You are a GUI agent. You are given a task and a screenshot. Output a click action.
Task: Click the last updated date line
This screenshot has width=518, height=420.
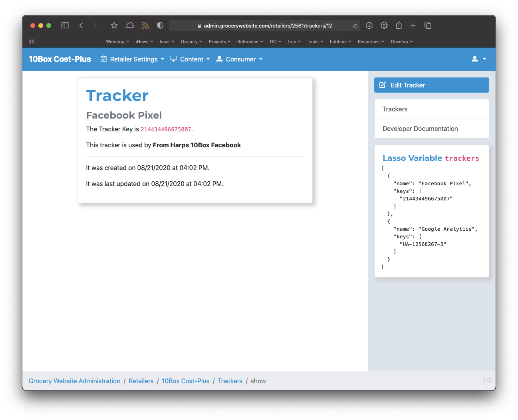pos(155,184)
